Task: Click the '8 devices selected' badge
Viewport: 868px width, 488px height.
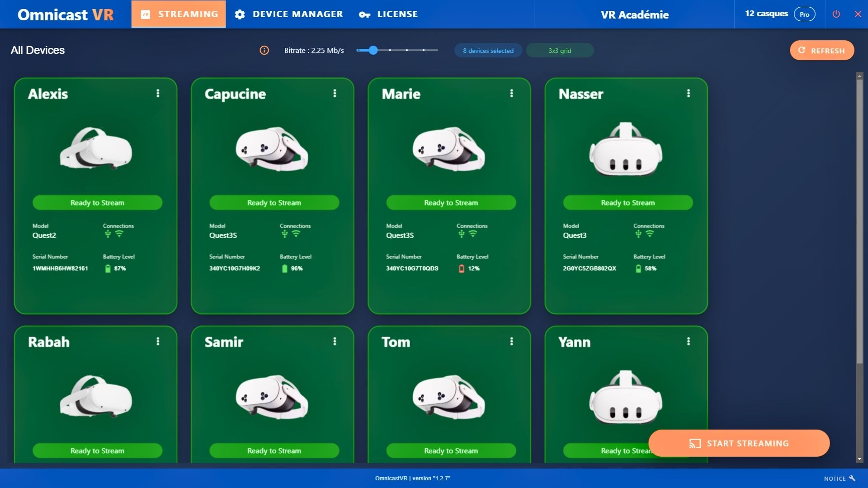Action: click(488, 51)
